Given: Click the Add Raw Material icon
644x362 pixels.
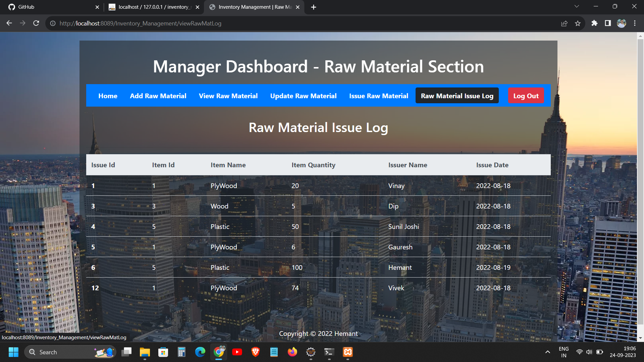Looking at the screenshot, I should (158, 96).
